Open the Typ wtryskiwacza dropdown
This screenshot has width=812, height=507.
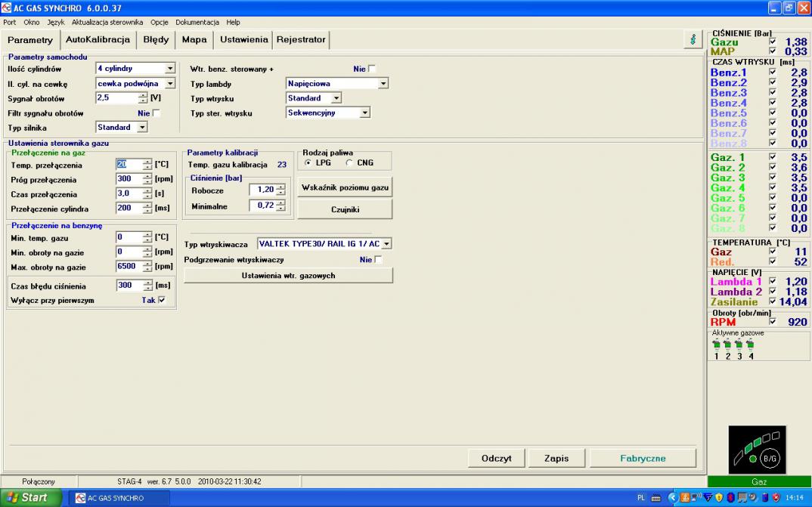click(386, 244)
